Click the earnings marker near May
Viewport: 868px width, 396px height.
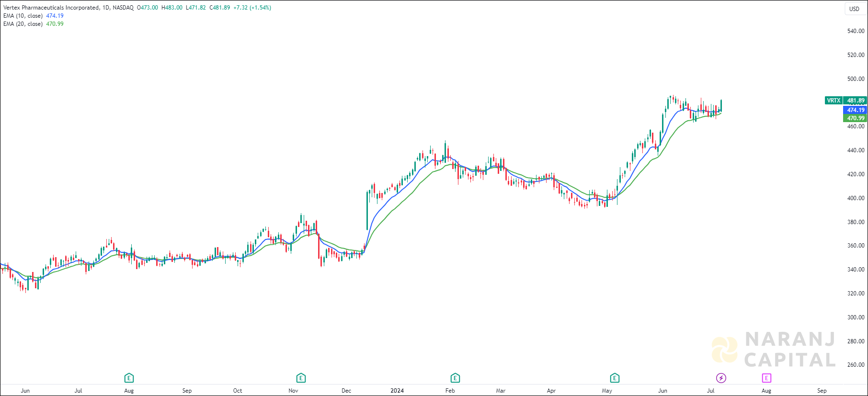click(x=615, y=378)
